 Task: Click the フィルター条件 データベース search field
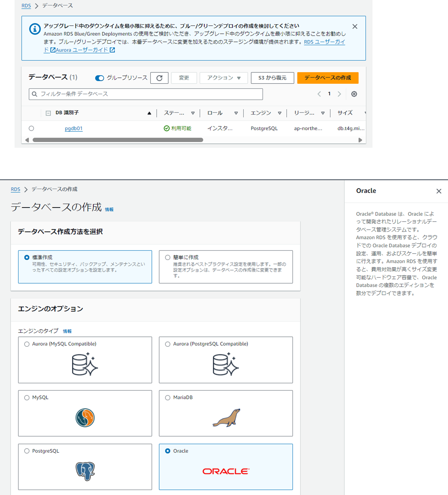[146, 94]
